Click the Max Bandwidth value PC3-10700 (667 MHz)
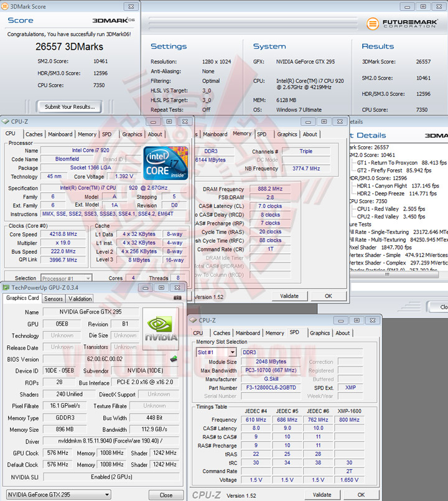The image size is (448, 501). coord(271,370)
